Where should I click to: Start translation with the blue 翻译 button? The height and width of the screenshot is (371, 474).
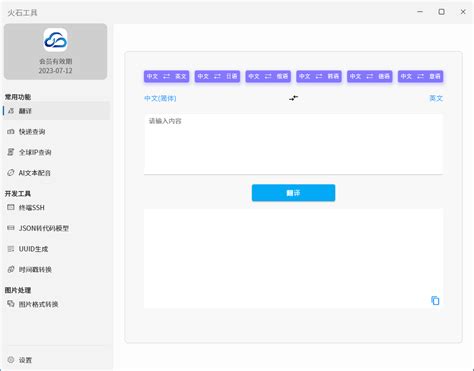pyautogui.click(x=293, y=193)
